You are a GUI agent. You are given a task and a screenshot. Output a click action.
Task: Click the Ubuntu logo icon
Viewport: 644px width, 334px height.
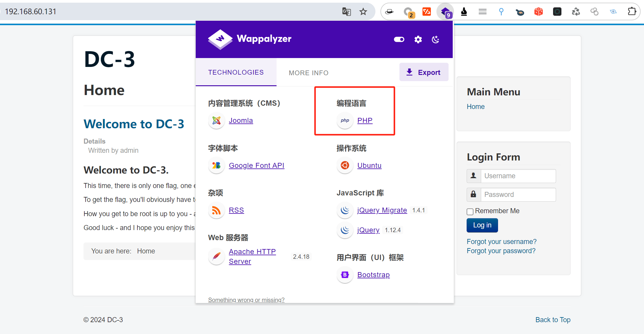pyautogui.click(x=345, y=165)
